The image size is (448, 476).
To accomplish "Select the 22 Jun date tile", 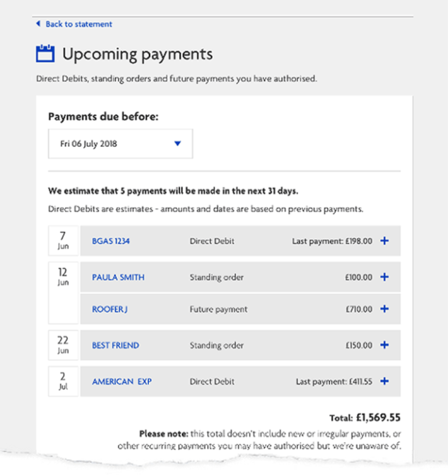I will click(63, 345).
